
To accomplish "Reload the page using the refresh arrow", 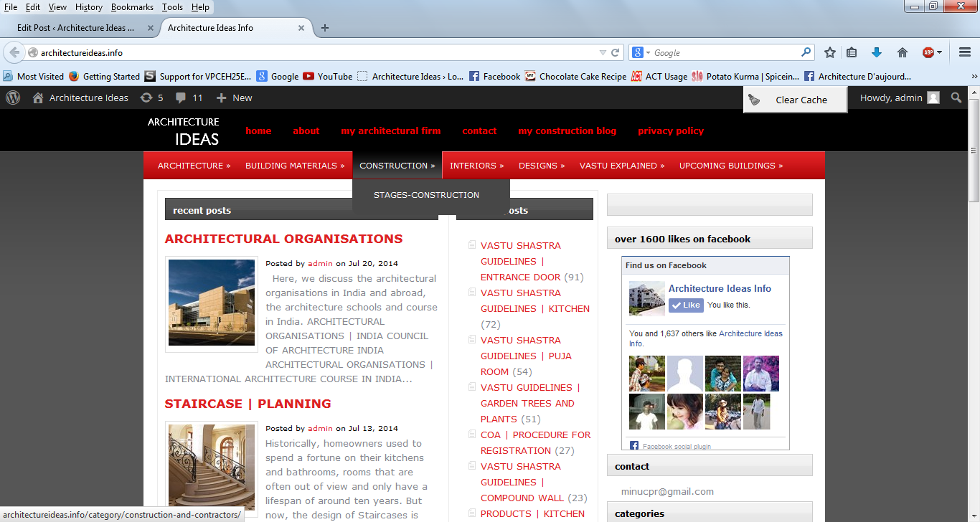I will click(x=615, y=52).
